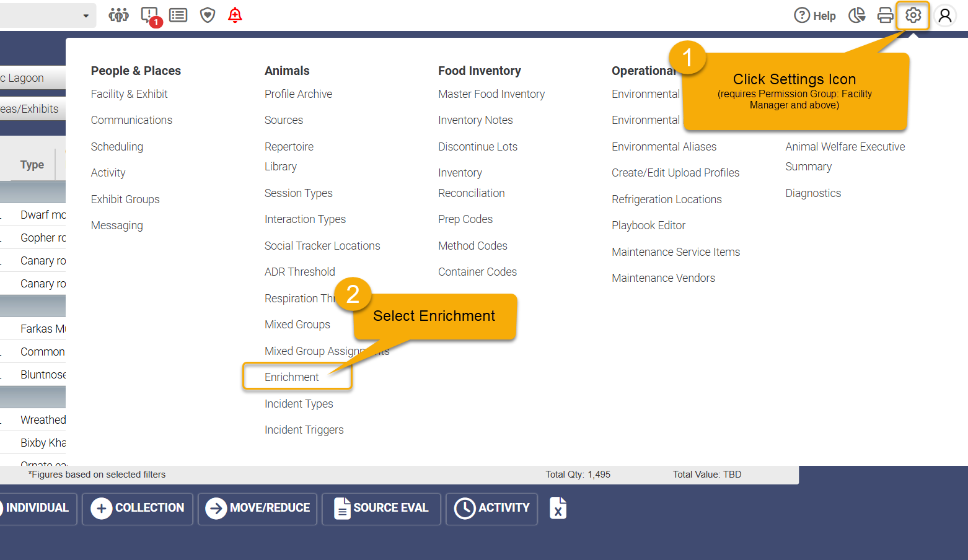The height and width of the screenshot is (560, 968).
Task: Open Container Codes menu item
Action: coord(478,272)
